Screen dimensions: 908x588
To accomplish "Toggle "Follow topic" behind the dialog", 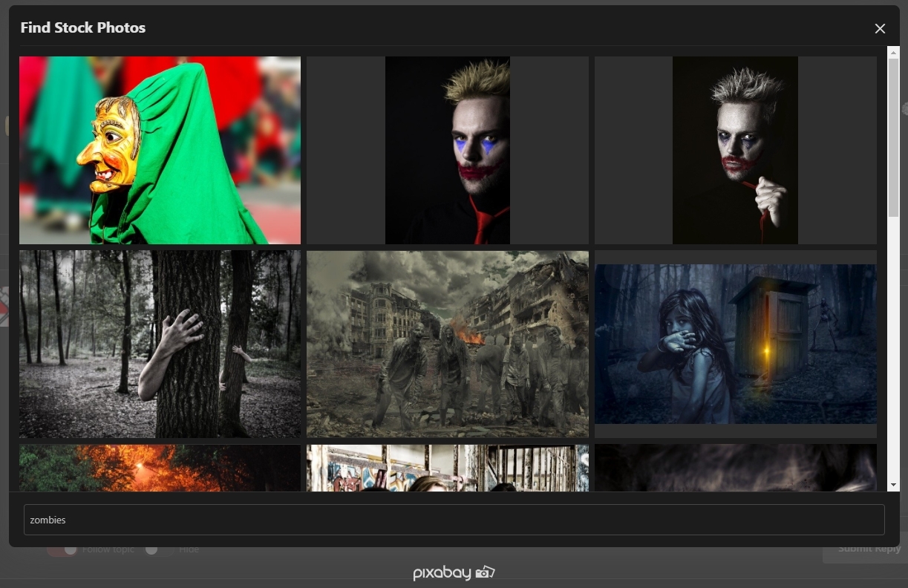I will (62, 549).
